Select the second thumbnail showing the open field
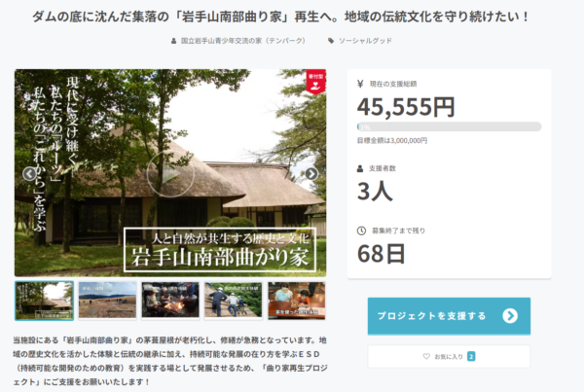This screenshot has height=392, width=584. (108, 300)
